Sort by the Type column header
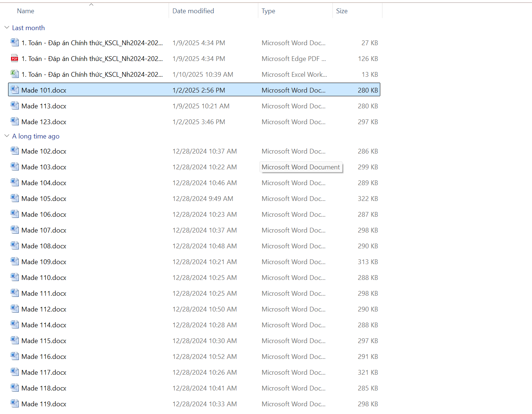 268,11
